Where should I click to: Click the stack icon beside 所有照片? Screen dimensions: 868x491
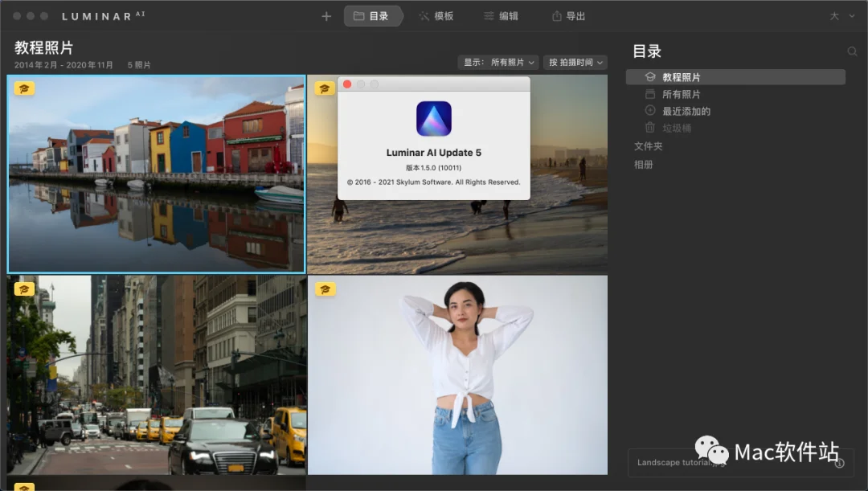(x=650, y=94)
